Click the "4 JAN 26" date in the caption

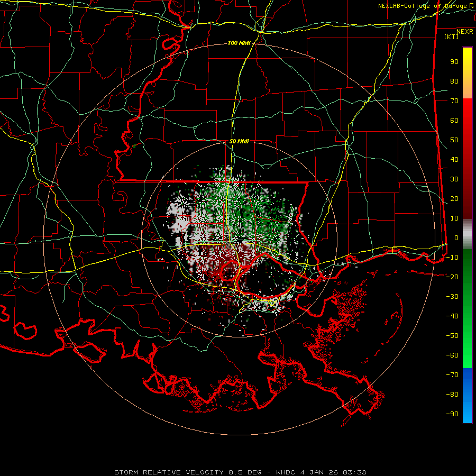[x=319, y=472]
